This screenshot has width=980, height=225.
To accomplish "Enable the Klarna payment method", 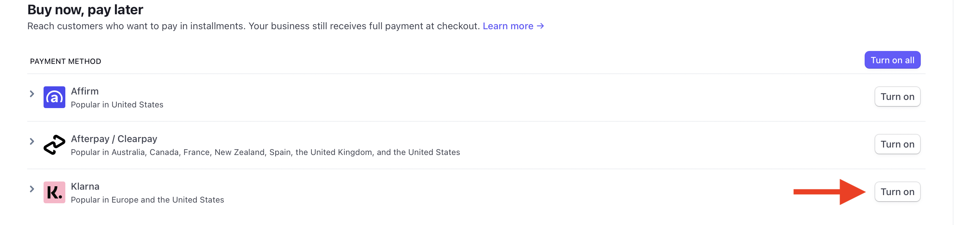I will tap(897, 192).
